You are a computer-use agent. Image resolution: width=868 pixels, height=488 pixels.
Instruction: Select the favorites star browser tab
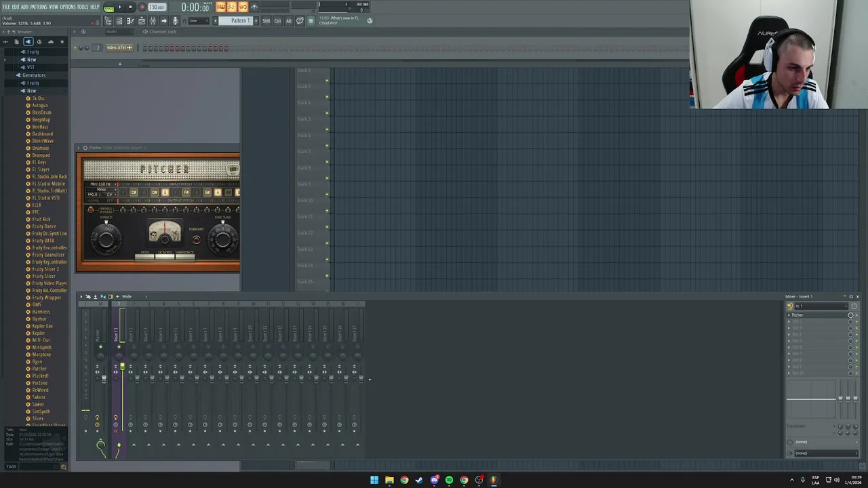tap(62, 42)
